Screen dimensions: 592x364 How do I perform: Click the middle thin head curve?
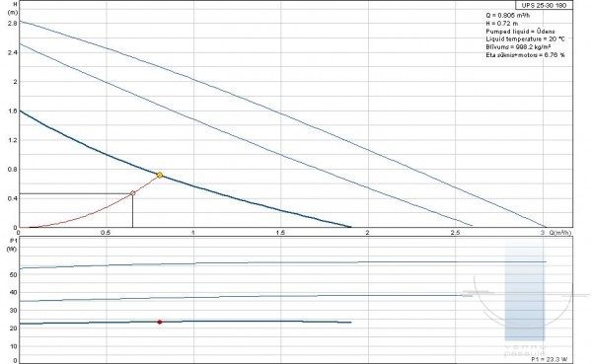coord(246,135)
